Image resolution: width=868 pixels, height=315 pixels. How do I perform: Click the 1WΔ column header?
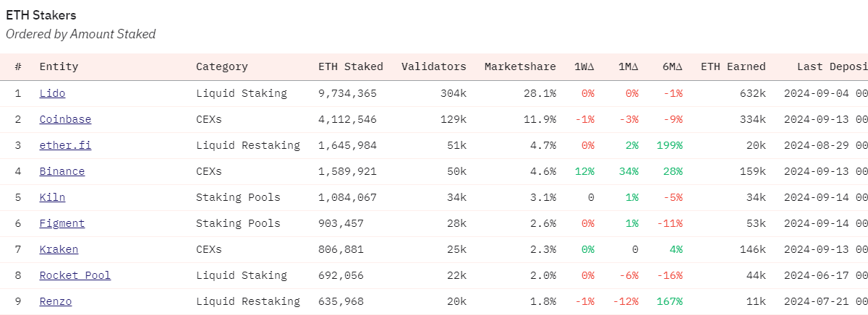pos(584,66)
